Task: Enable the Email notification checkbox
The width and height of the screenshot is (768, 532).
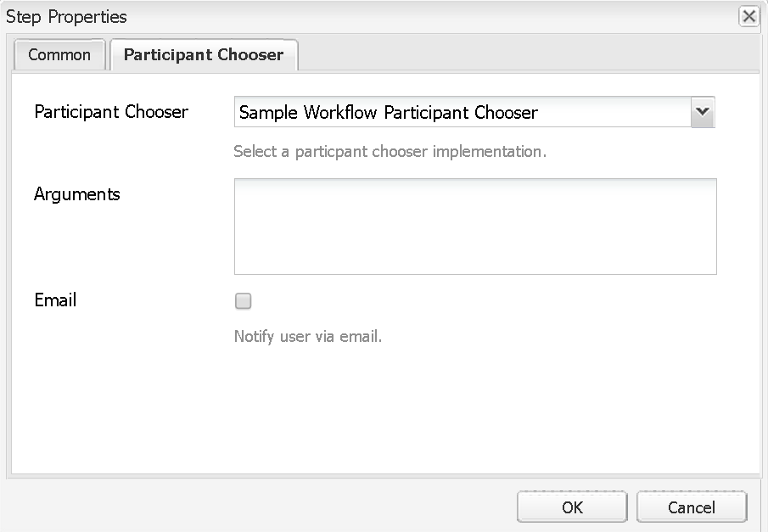Action: (244, 301)
